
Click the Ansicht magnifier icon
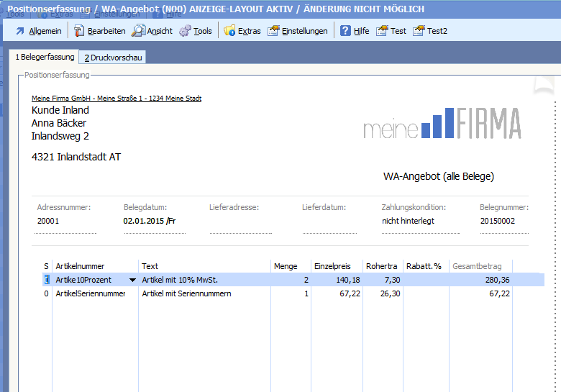[138, 31]
